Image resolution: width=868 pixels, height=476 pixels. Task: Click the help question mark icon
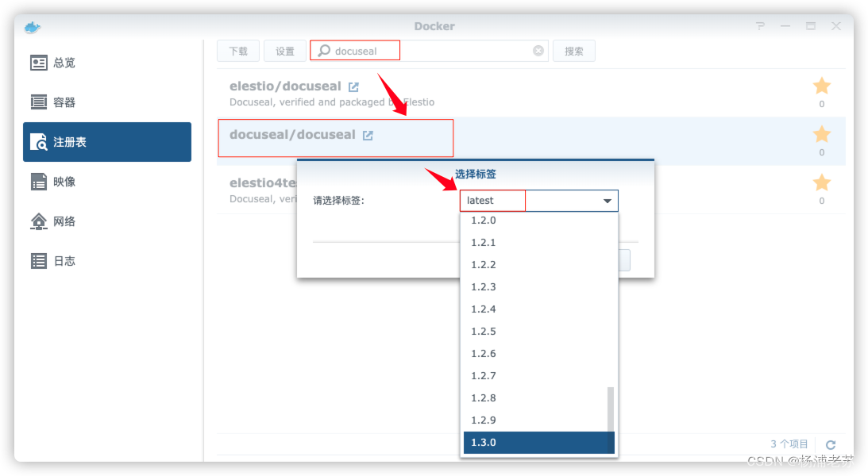pyautogui.click(x=760, y=26)
